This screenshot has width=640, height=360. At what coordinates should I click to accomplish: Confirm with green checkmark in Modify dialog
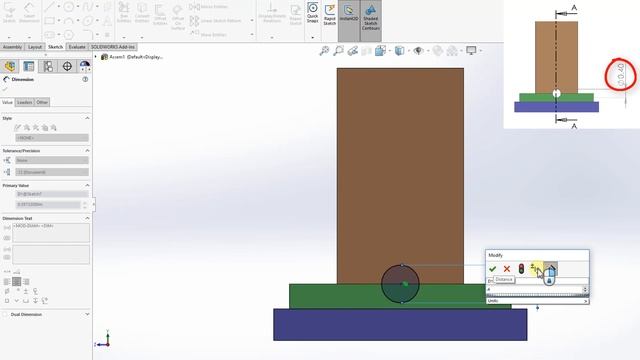click(x=493, y=269)
